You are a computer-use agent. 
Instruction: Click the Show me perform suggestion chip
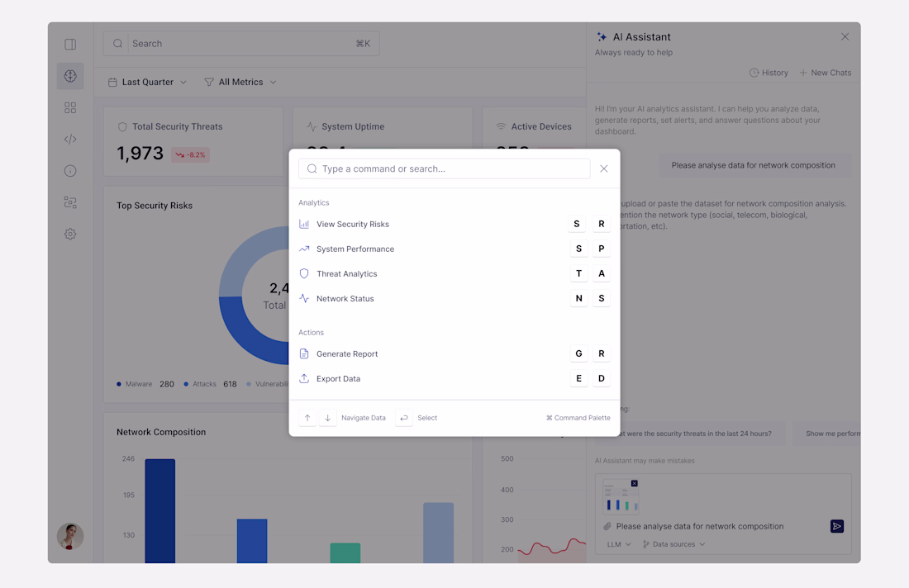pyautogui.click(x=827, y=434)
